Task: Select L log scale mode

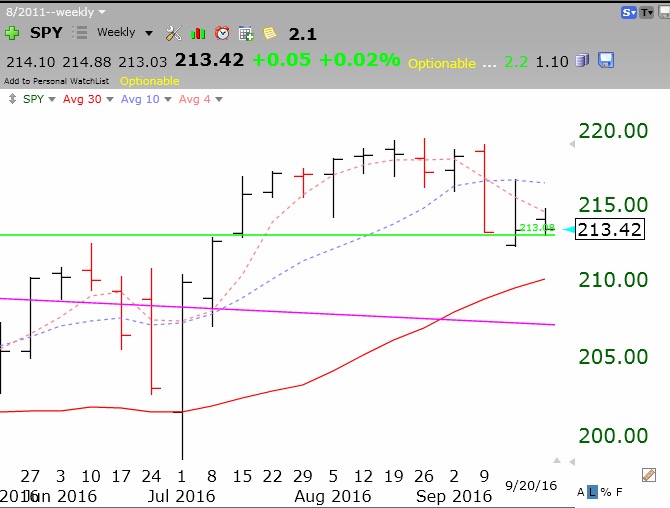Action: click(592, 492)
